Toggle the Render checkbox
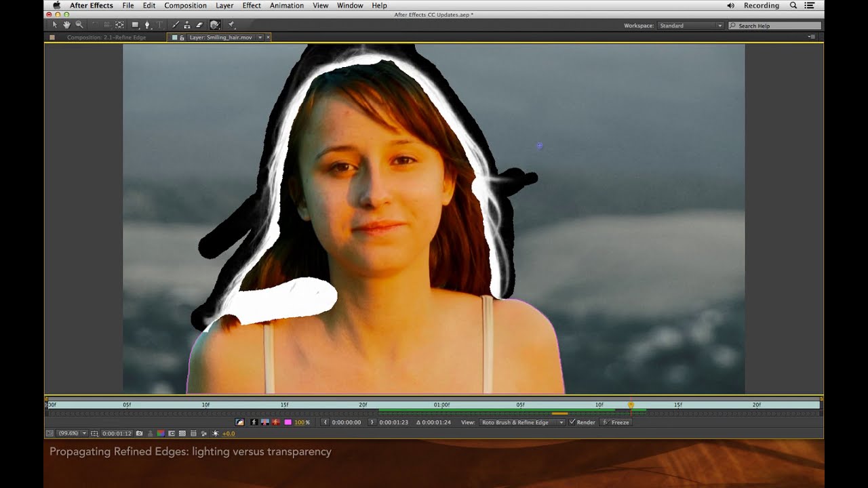868x488 pixels. point(572,422)
